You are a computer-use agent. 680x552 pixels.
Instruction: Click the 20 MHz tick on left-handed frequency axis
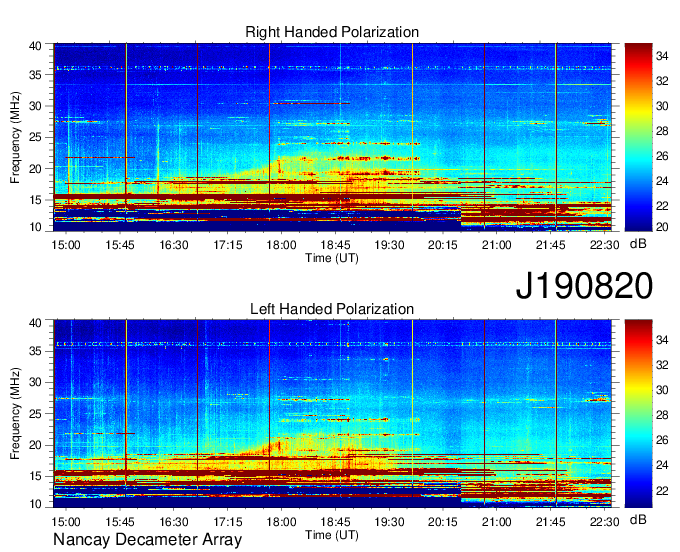(35, 445)
